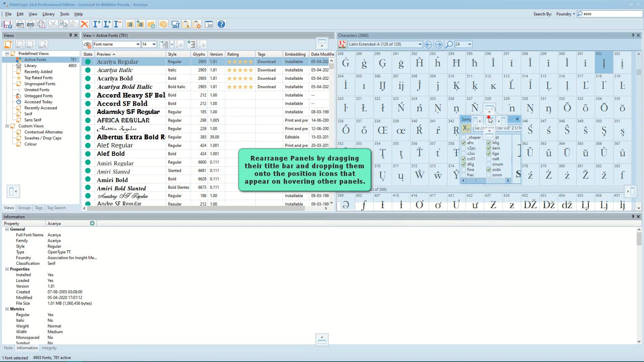Add comparison font with green plus icon
This screenshot has width=644, height=362.
[x=92, y=223]
